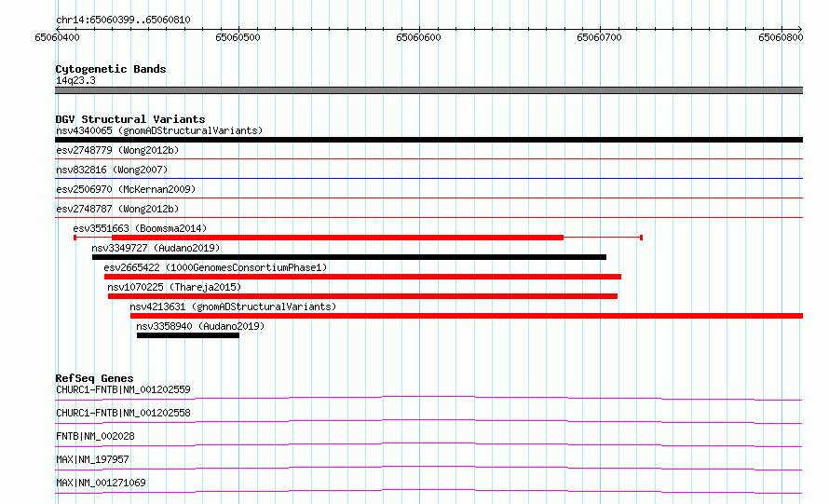
Task: Click the chr14:65060399..65060810 region label
Action: [123, 20]
